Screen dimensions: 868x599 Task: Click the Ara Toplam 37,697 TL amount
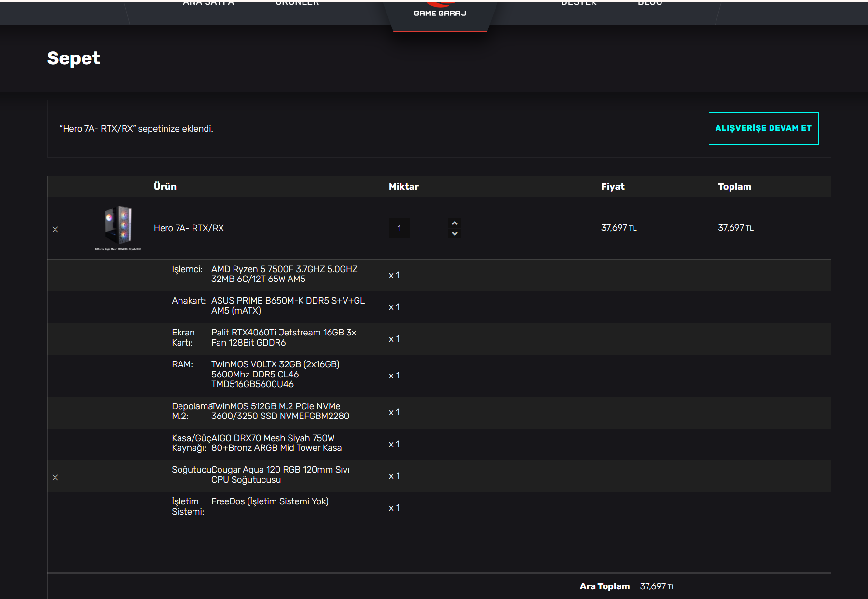click(658, 586)
